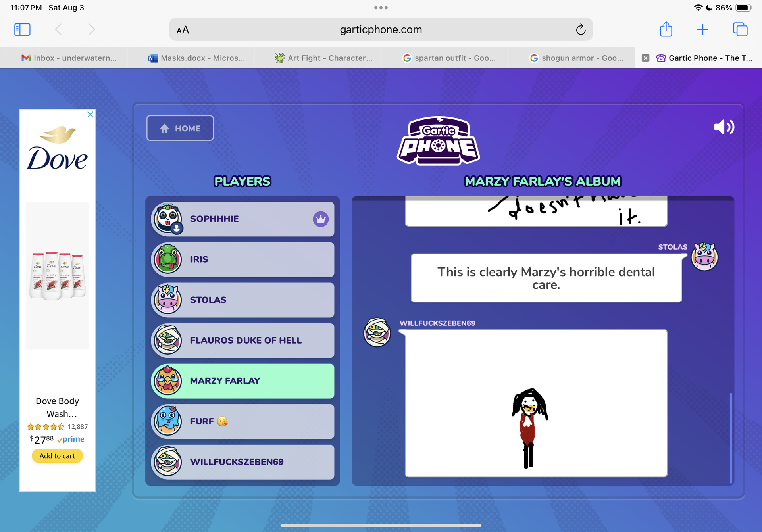762x532 pixels.
Task: Select player MARZY FARLAY
Action: tap(242, 381)
